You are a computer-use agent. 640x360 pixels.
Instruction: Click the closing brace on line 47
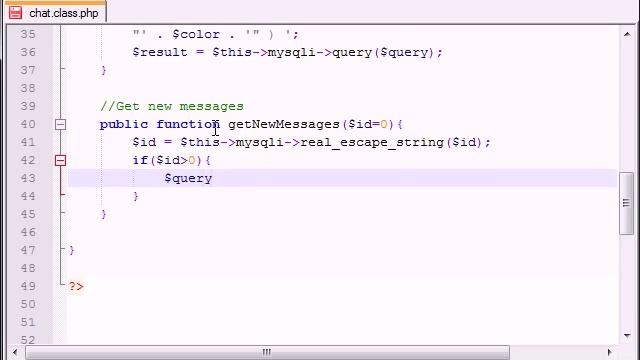pyautogui.click(x=72, y=250)
